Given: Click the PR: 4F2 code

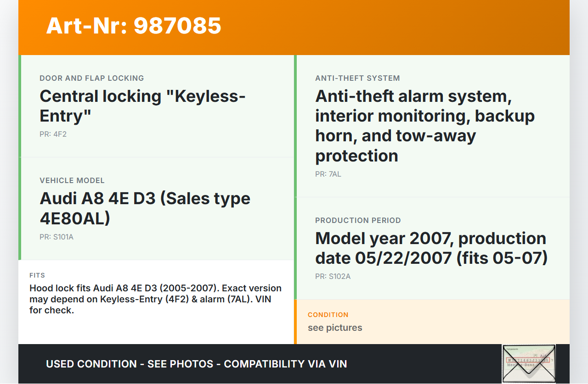Looking at the screenshot, I should pos(53,134).
